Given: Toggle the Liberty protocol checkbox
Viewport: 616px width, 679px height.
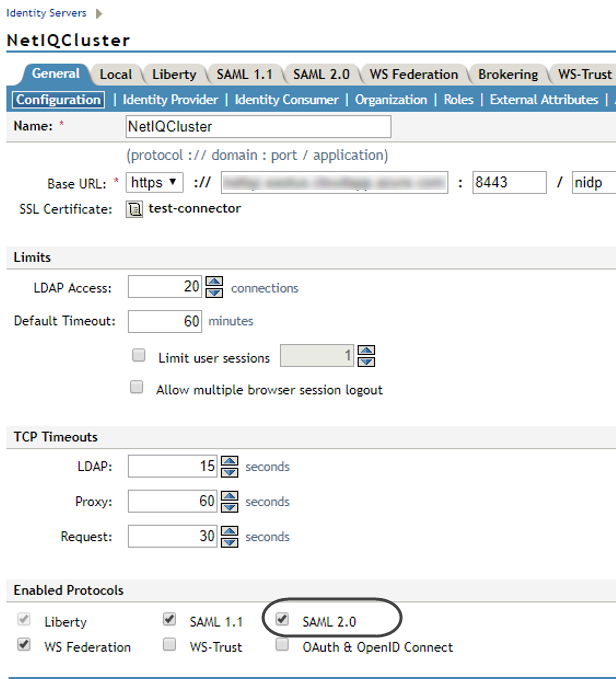Looking at the screenshot, I should point(24,619).
